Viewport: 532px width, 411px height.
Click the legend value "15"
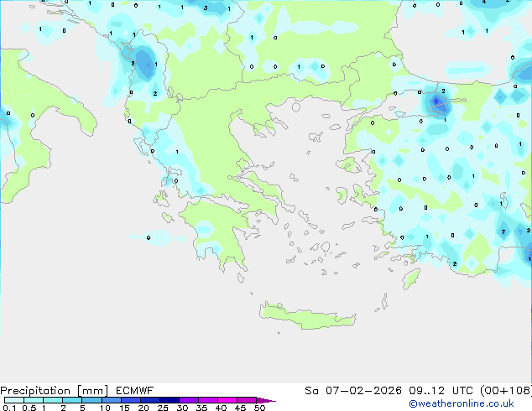[x=124, y=408]
